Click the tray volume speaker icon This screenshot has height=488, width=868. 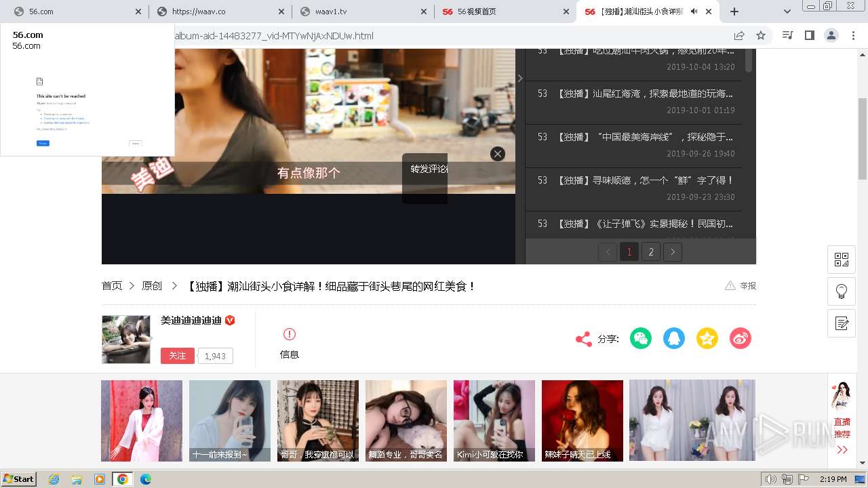(x=771, y=479)
